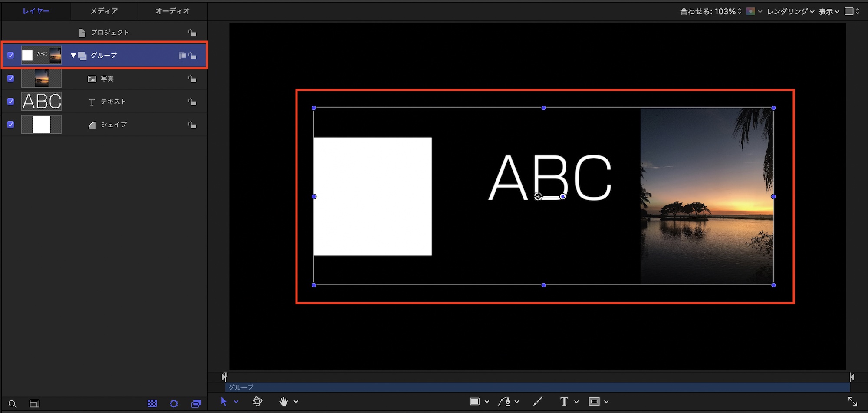Click the lock icon on グループ row
This screenshot has width=868, height=413.
click(192, 56)
